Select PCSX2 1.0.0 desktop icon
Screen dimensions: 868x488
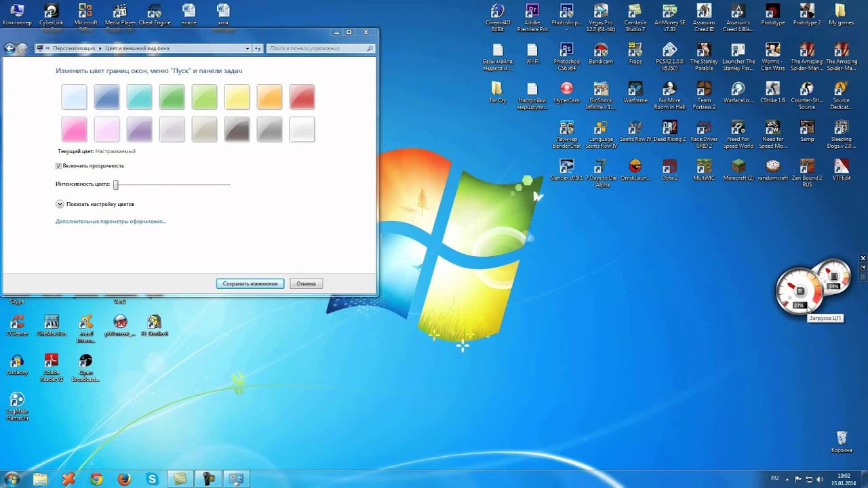669,57
